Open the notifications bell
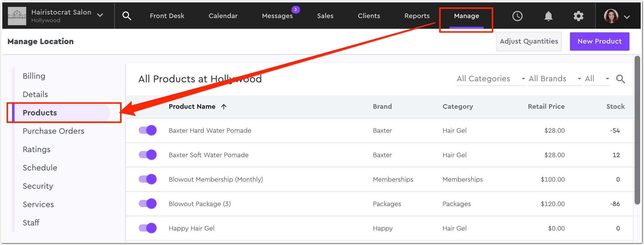The height and width of the screenshot is (245, 644). [x=548, y=16]
